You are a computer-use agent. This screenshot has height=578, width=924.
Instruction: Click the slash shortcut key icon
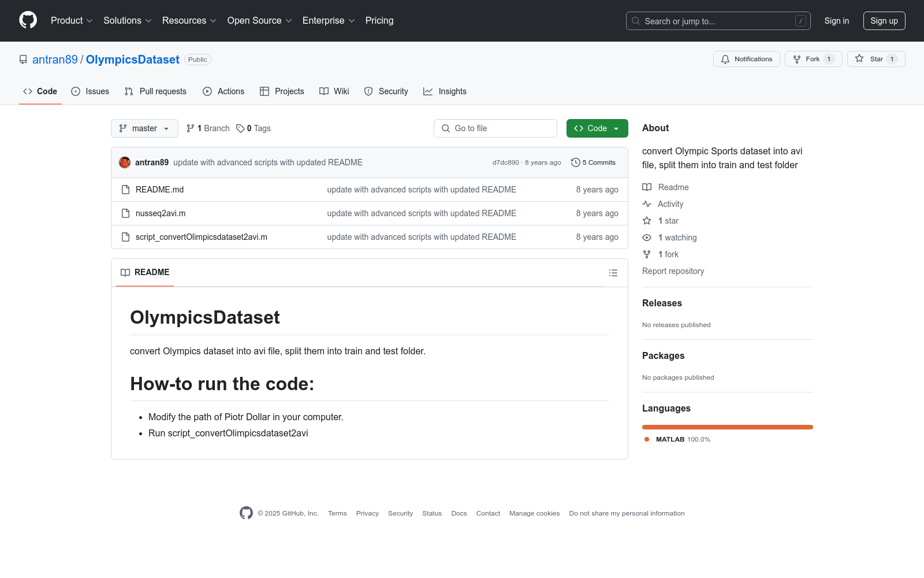click(800, 21)
